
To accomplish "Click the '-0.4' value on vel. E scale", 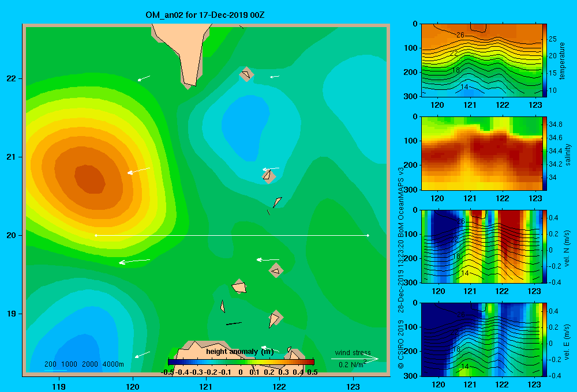I will 554,375.
